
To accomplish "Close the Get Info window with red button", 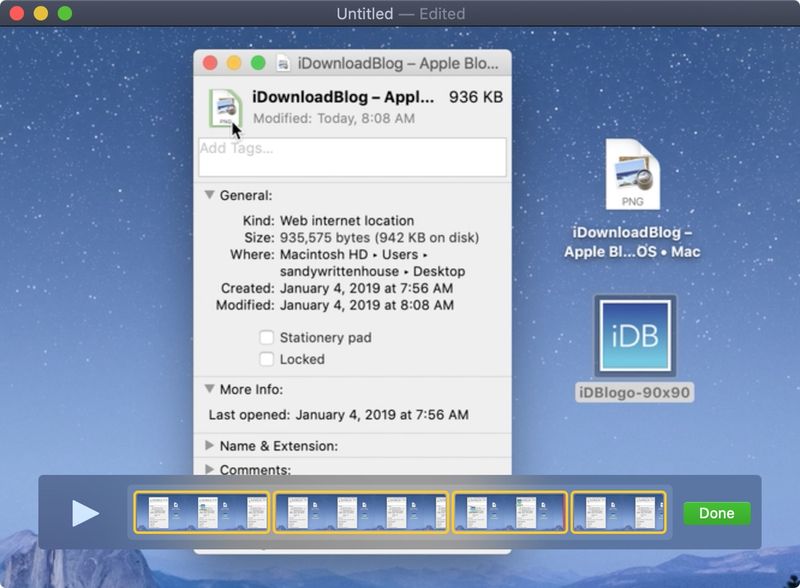I will (210, 63).
